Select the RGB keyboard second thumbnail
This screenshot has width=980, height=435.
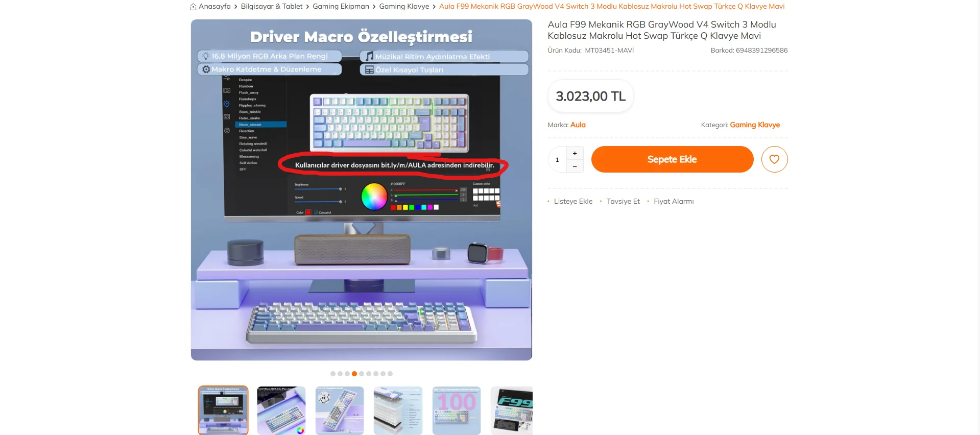[281, 410]
